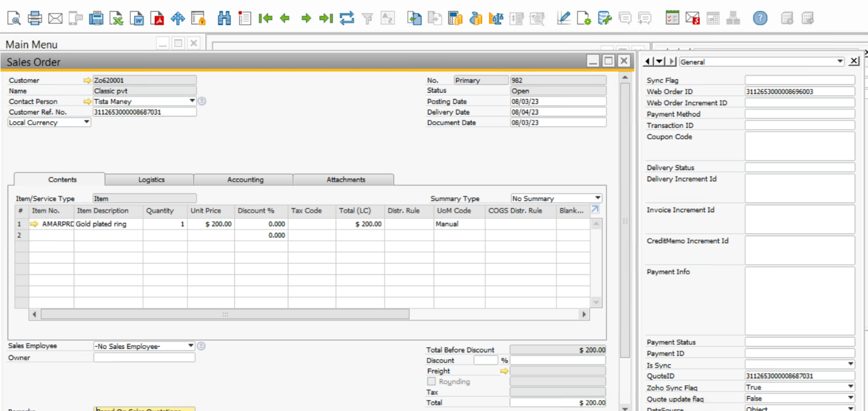Viewport: 868px width, 411px height.
Task: Open the Zoho Sync Flag dropdown
Action: point(850,388)
